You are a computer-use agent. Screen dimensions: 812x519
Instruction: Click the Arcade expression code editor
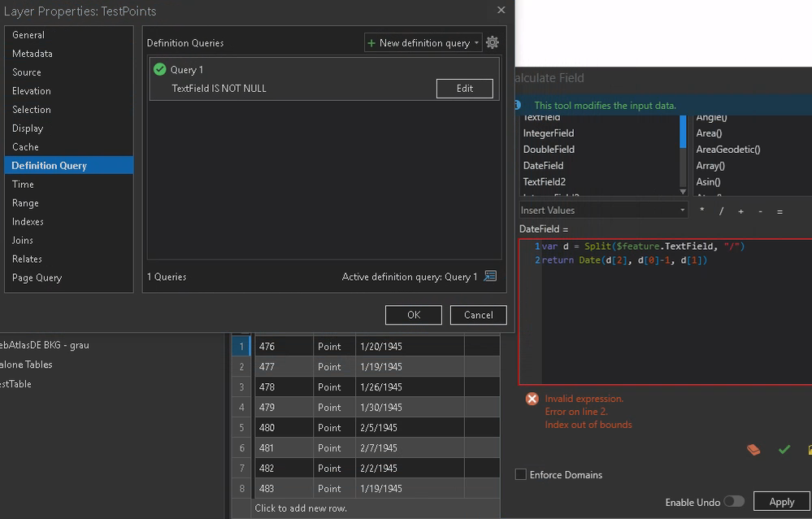(666, 312)
